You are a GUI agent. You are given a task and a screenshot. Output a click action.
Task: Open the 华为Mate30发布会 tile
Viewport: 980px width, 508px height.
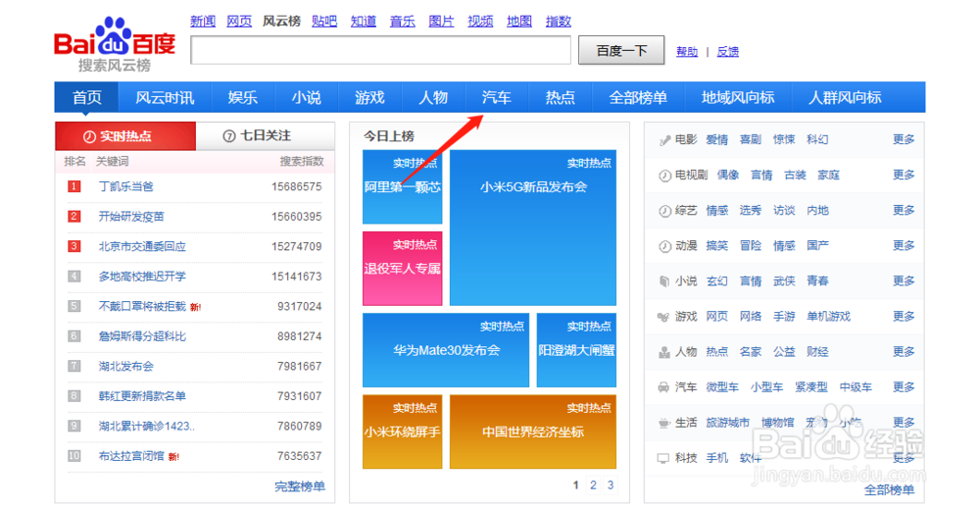pos(446,350)
